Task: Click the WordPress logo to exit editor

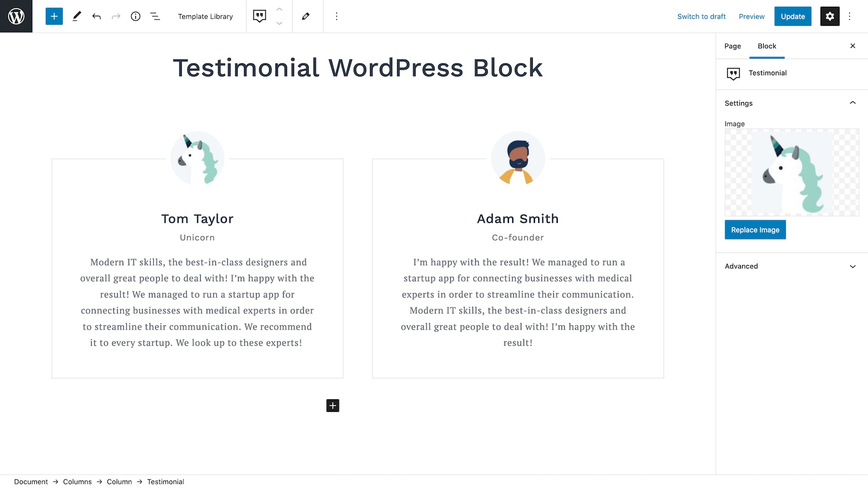Action: click(x=16, y=16)
